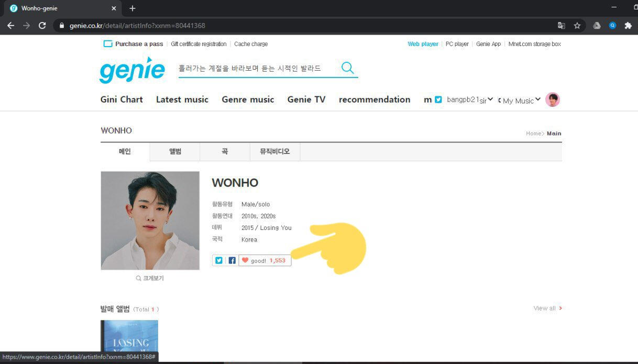This screenshot has height=364, width=638.
Task: Open the browser extensions puzzle icon
Action: pos(628,25)
